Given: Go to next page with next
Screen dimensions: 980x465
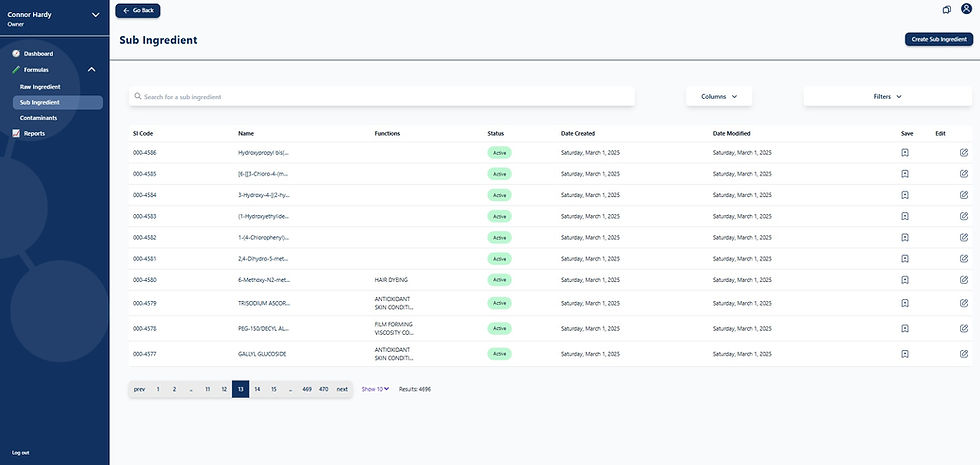Looking at the screenshot, I should [342, 389].
